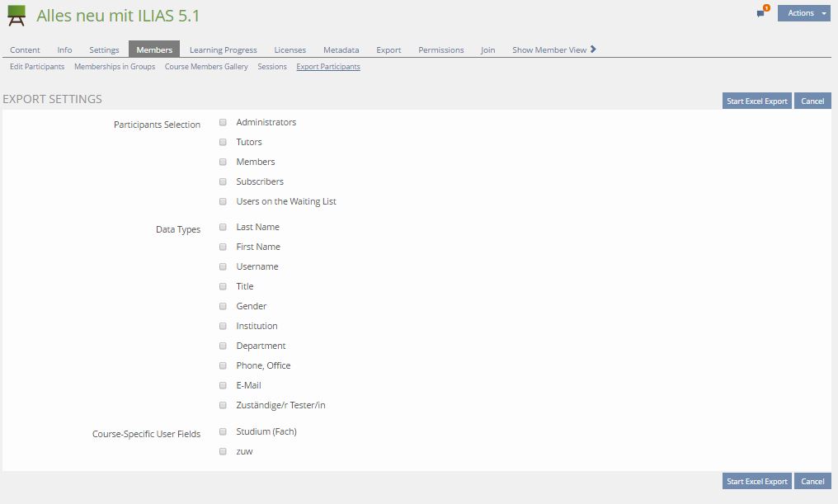Open the Edit Participants subtab
This screenshot has height=504, width=838.
pyautogui.click(x=37, y=67)
